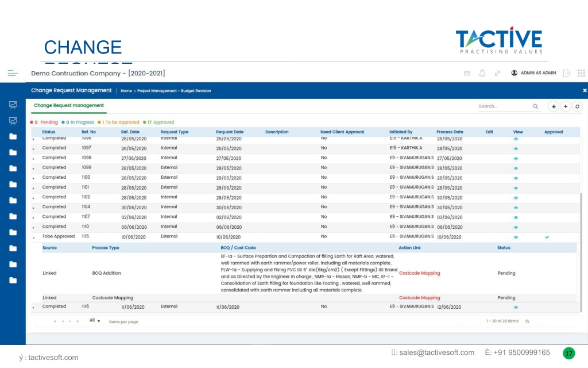Expand row with Ref. No 1099
The height and width of the screenshot is (368, 588).
coord(33,168)
